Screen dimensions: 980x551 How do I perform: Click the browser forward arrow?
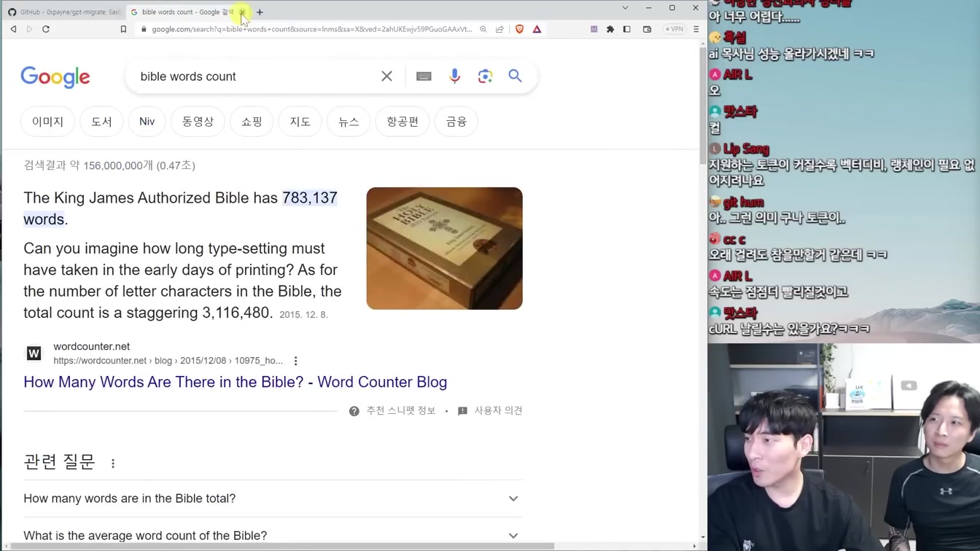(29, 29)
